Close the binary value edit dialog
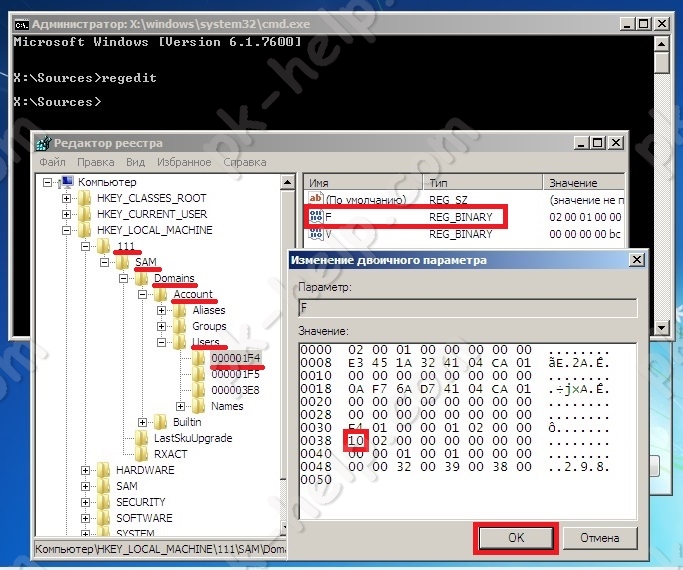Image resolution: width=683 pixels, height=570 pixels. (x=636, y=260)
